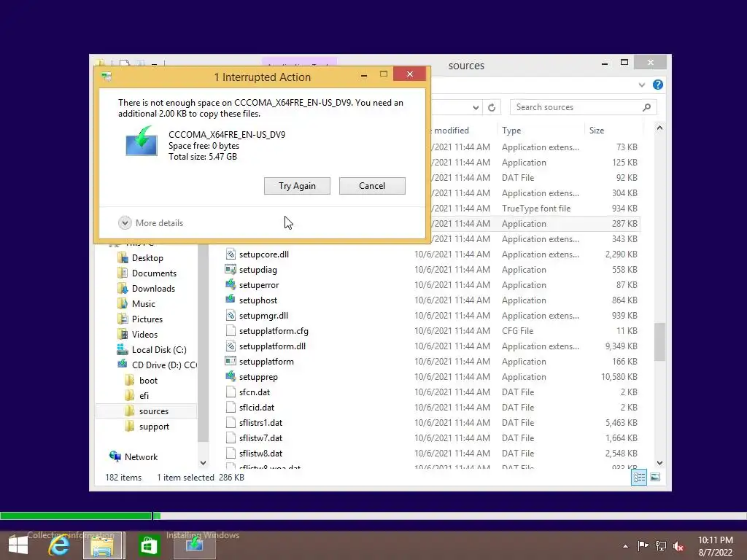This screenshot has width=747, height=560.
Task: Select setupplatform.dll file icon
Action: pos(231,346)
